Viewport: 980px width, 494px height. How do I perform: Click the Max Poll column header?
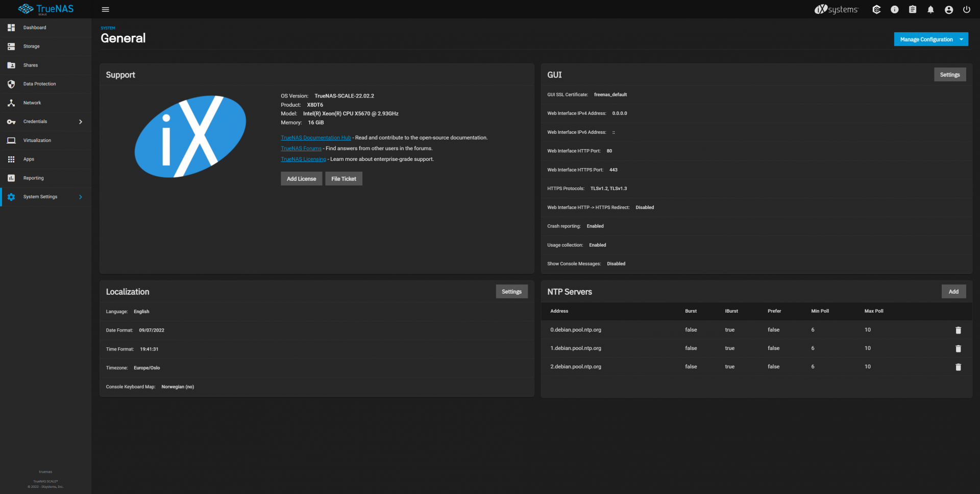[x=874, y=311]
